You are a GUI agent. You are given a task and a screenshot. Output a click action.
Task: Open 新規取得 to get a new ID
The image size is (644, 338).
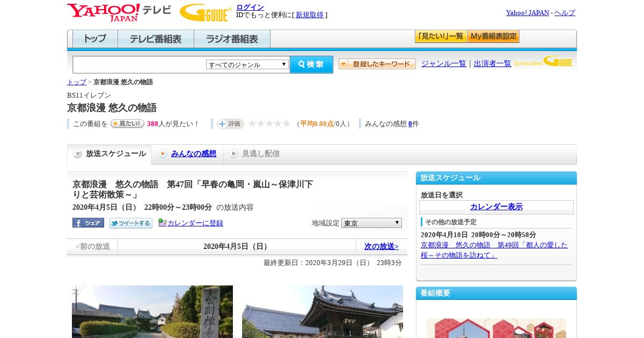point(310,15)
